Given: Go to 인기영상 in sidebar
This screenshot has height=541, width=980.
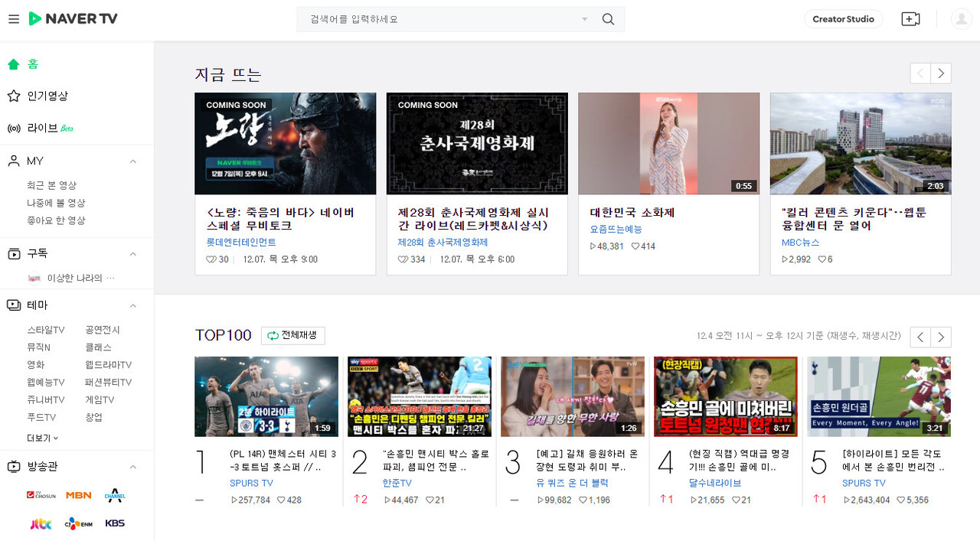Looking at the screenshot, I should pyautogui.click(x=47, y=96).
